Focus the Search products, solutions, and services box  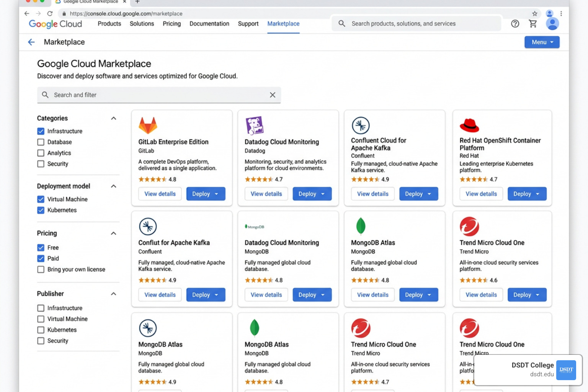[416, 24]
